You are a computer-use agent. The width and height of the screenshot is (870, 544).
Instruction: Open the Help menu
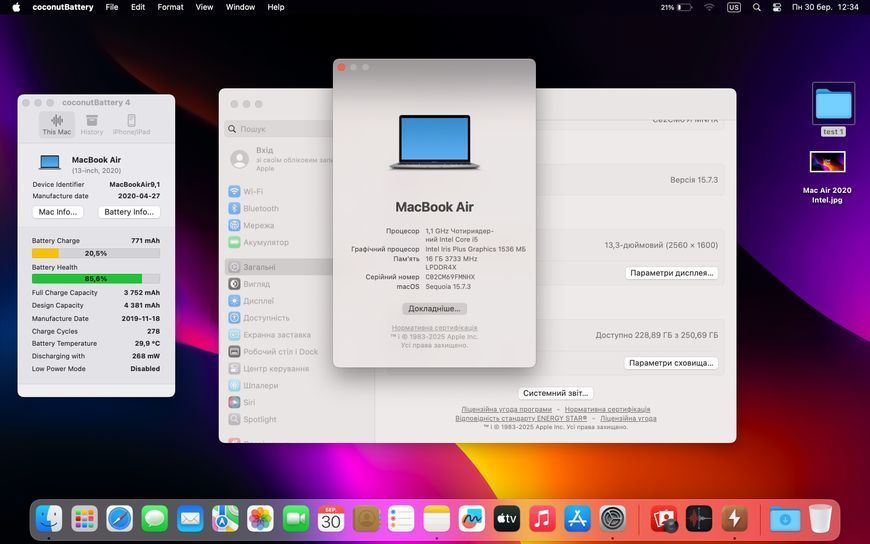276,7
